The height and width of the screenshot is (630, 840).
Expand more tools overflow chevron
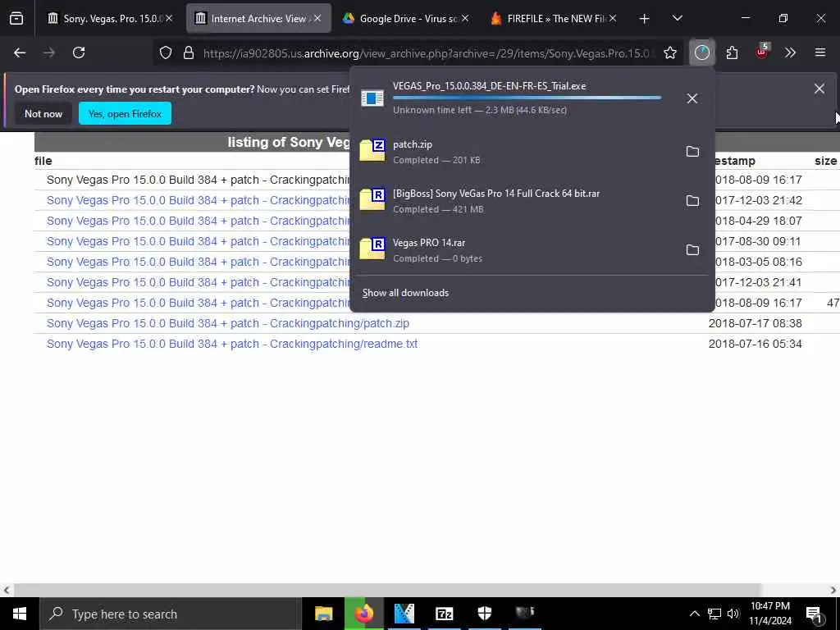(x=790, y=52)
